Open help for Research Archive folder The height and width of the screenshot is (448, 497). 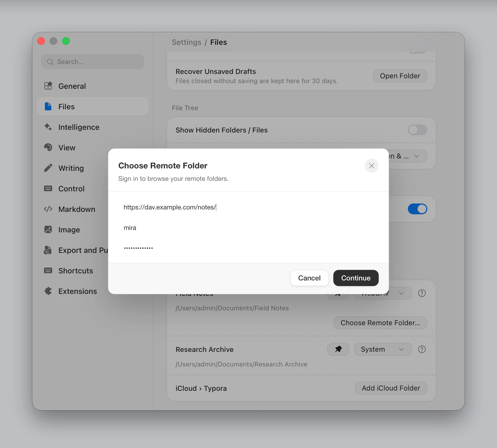pyautogui.click(x=422, y=349)
